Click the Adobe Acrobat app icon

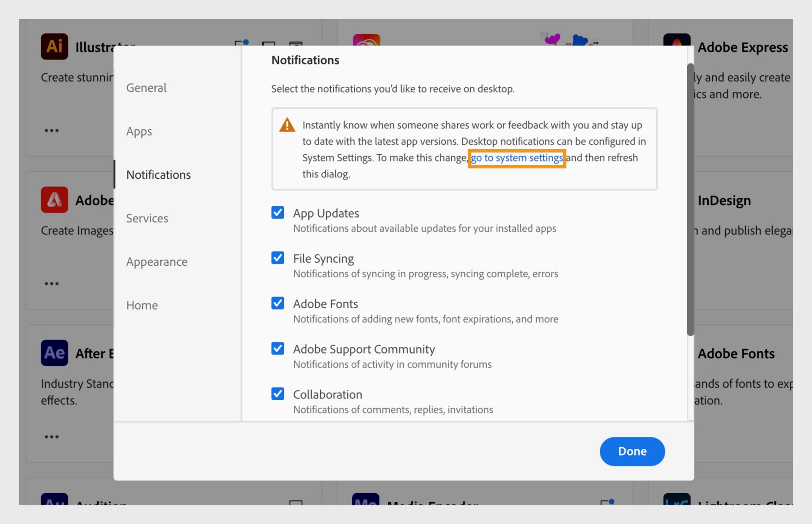(x=54, y=199)
